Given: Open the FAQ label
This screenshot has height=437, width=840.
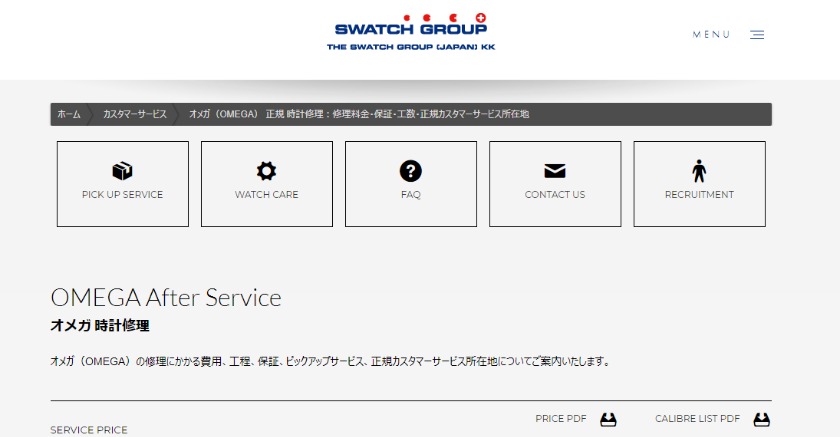Looking at the screenshot, I should tap(410, 194).
